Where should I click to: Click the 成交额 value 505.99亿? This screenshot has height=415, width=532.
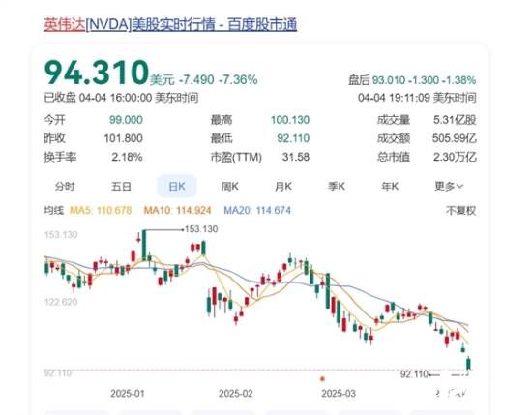point(455,138)
